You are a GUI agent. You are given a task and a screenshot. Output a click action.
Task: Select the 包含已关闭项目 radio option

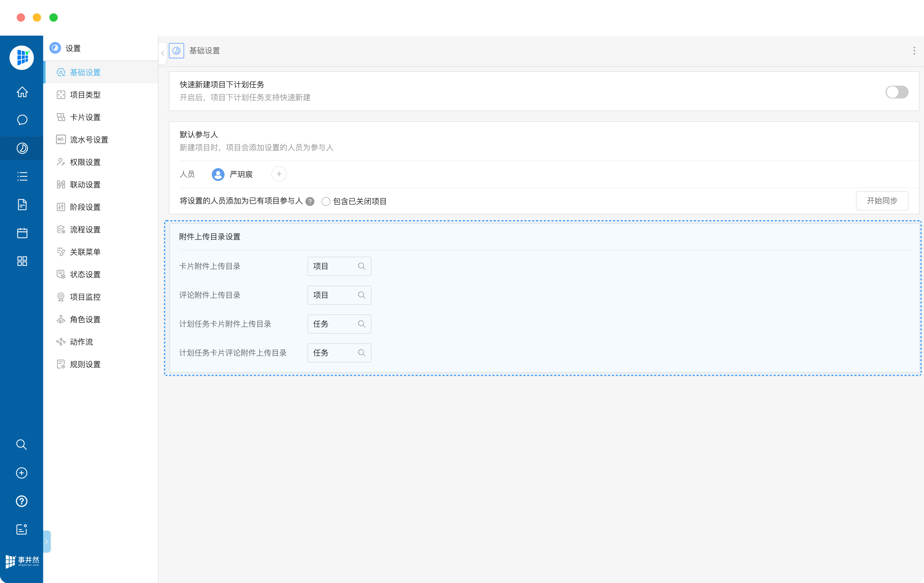pyautogui.click(x=326, y=201)
